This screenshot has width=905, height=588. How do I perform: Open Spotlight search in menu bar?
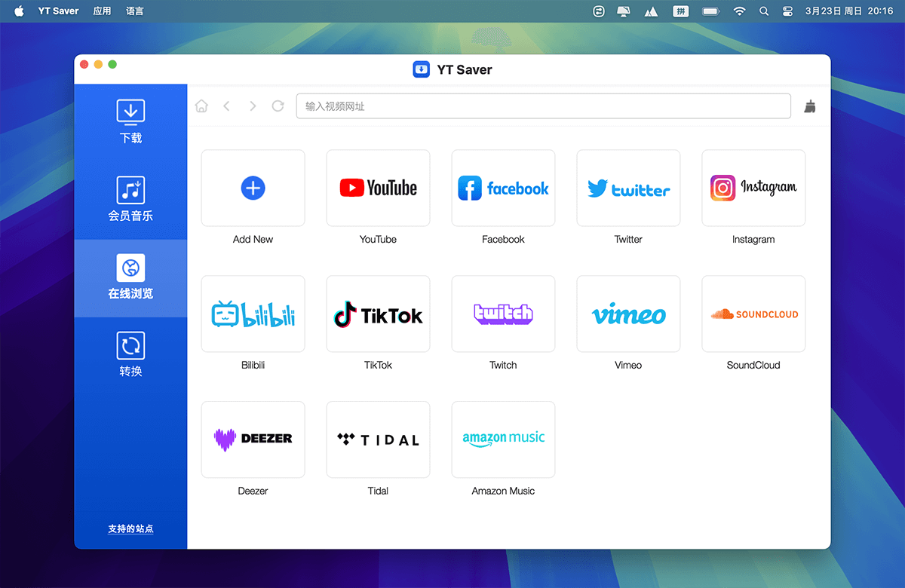click(x=764, y=11)
